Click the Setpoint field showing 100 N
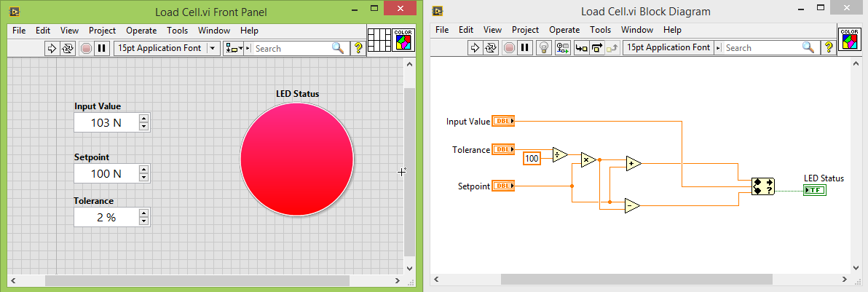The image size is (868, 292). (x=106, y=173)
